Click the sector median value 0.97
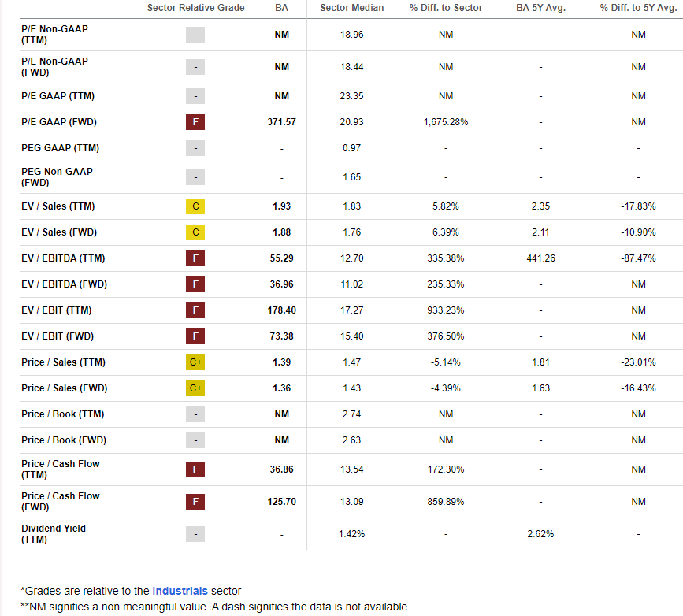The width and height of the screenshot is (683, 616). click(x=351, y=148)
